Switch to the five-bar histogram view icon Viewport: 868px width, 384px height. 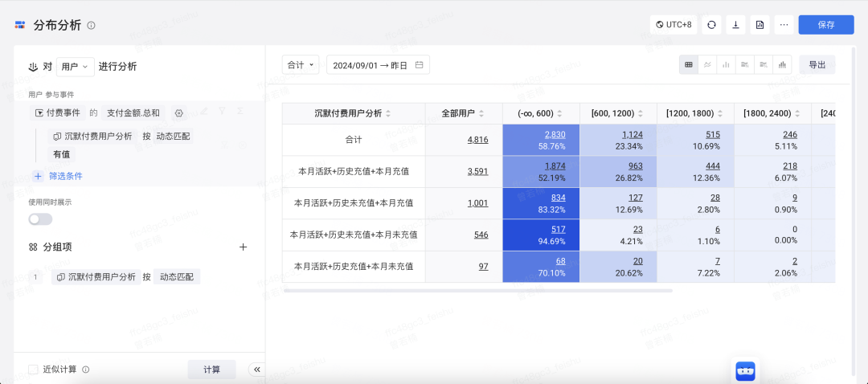[782, 65]
